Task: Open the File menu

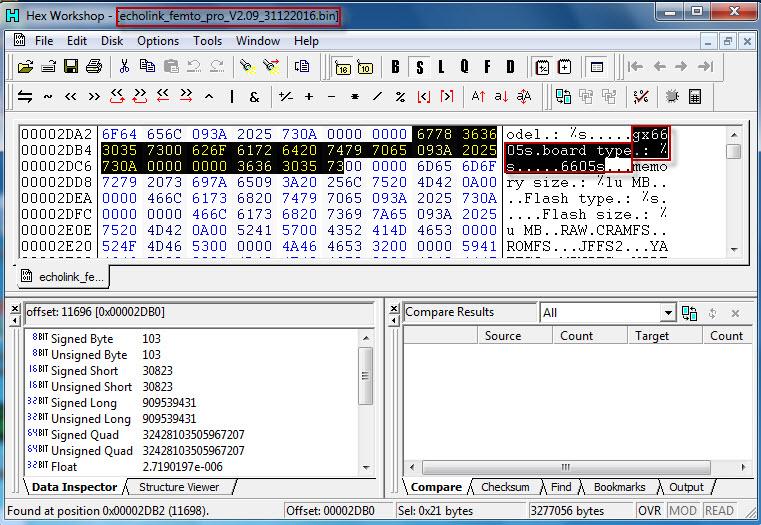Action: [44, 41]
